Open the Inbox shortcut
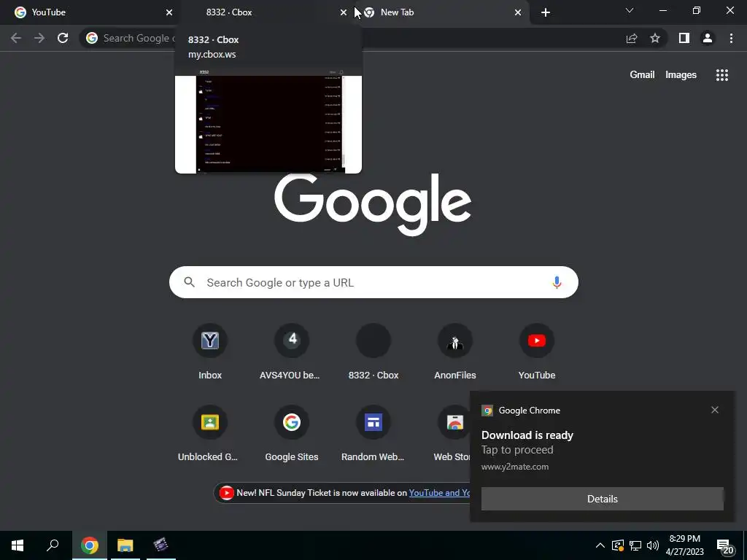 [210, 352]
